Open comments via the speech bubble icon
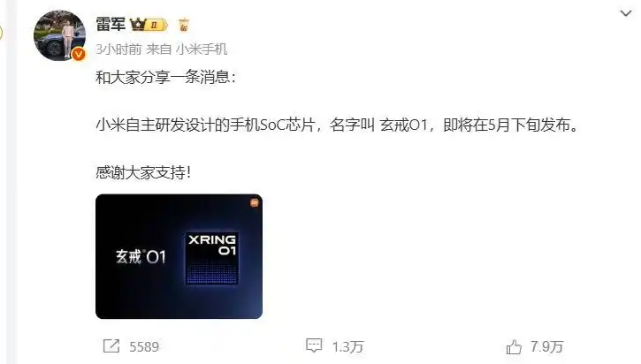Image resolution: width=641 pixels, height=364 pixels. point(314,345)
